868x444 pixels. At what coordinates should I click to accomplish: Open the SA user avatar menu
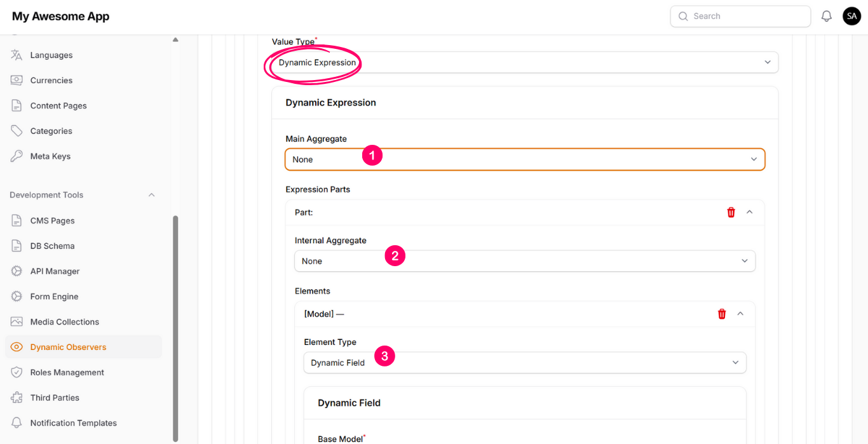[x=851, y=17]
